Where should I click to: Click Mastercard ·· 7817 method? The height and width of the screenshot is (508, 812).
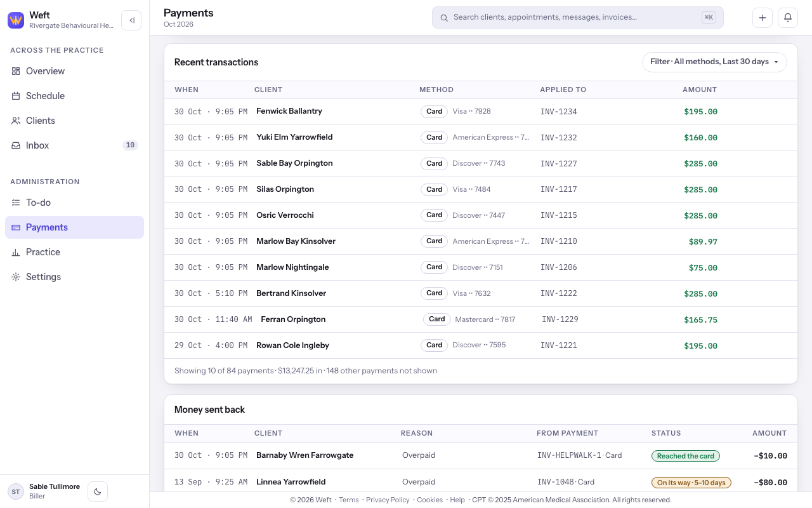(485, 319)
